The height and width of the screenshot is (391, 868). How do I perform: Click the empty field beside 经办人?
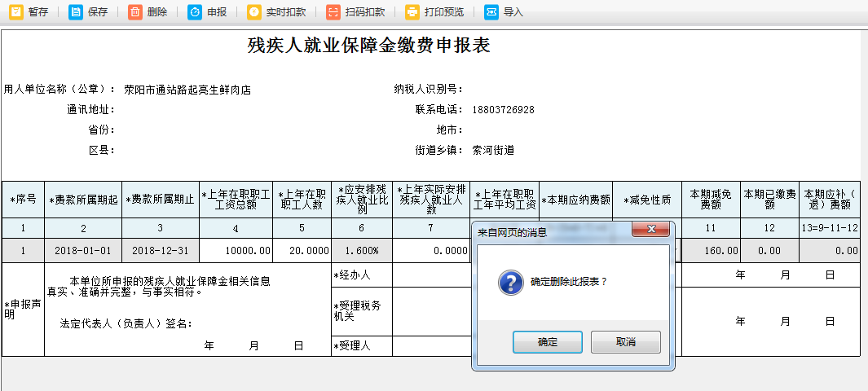tap(432, 275)
